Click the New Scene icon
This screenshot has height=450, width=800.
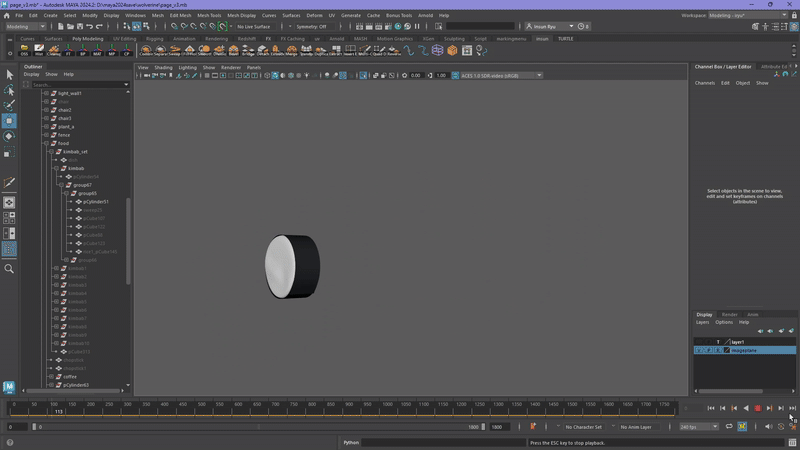tap(61, 27)
